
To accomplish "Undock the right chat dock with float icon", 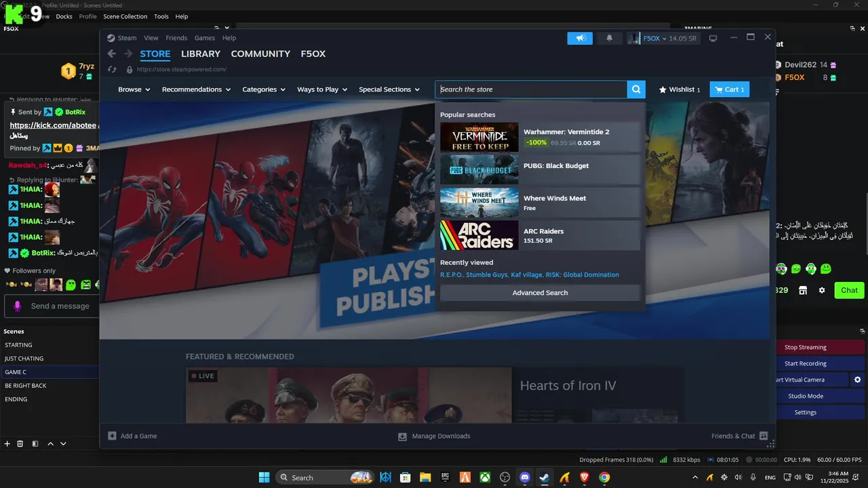I will [853, 28].
